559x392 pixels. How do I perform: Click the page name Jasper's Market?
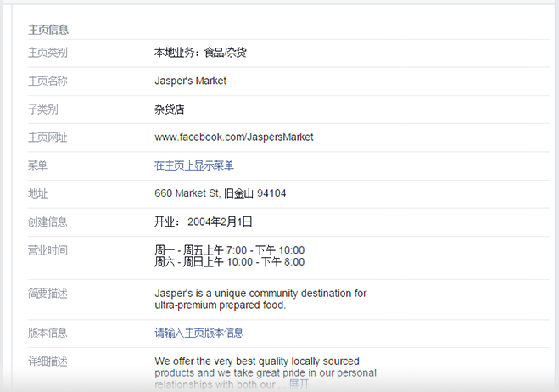(x=190, y=81)
